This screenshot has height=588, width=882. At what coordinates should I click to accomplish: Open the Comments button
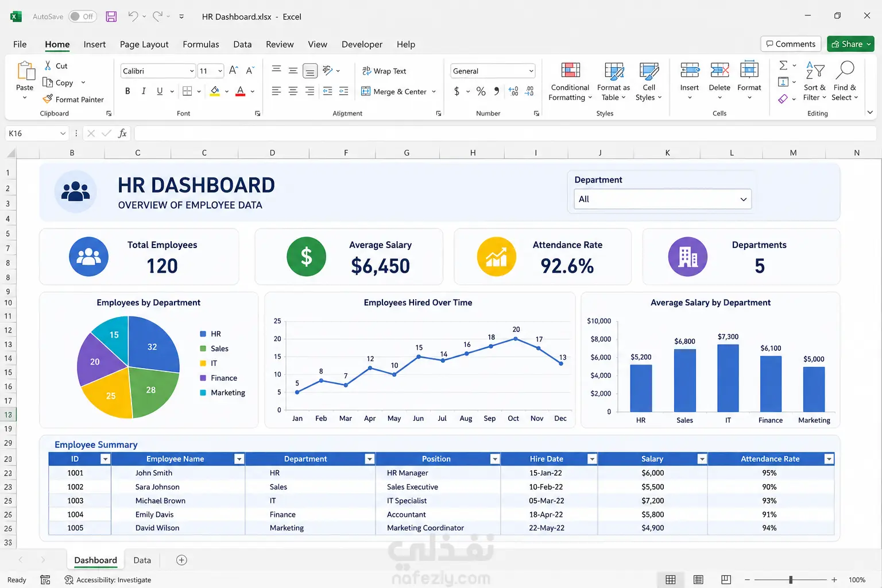coord(791,44)
